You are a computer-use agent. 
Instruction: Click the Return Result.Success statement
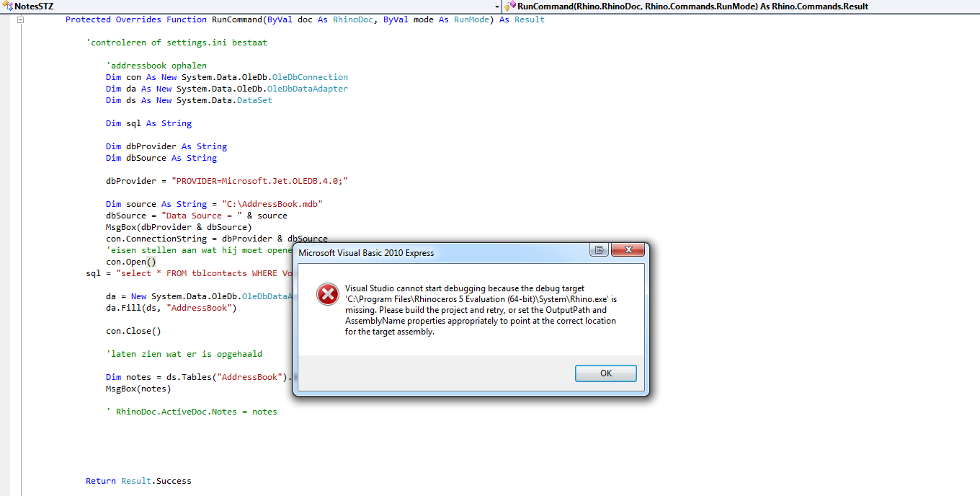click(137, 480)
